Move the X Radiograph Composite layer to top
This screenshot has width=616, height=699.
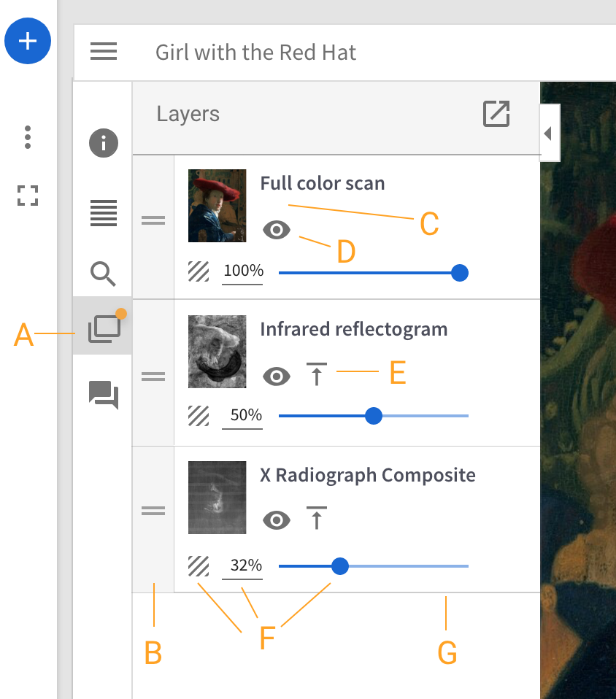click(x=316, y=518)
